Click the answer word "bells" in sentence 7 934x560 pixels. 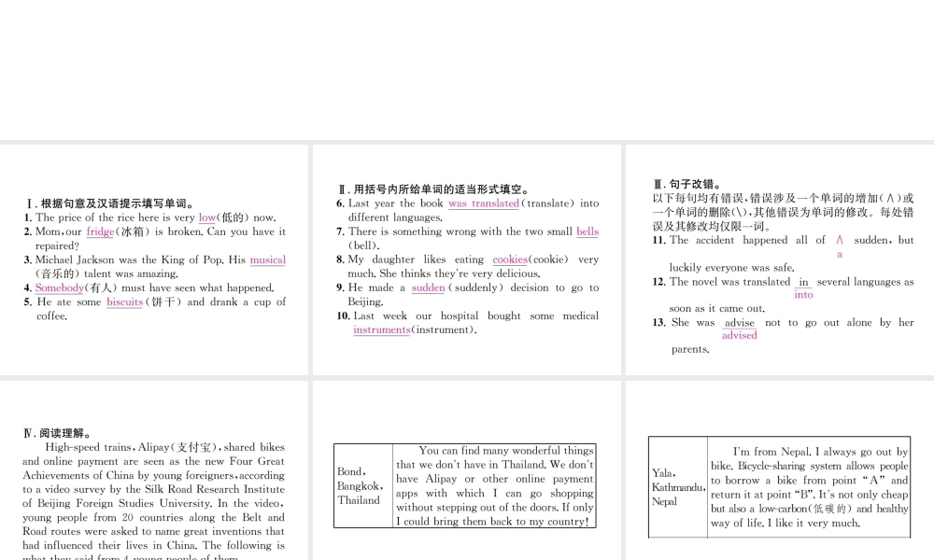click(x=587, y=231)
